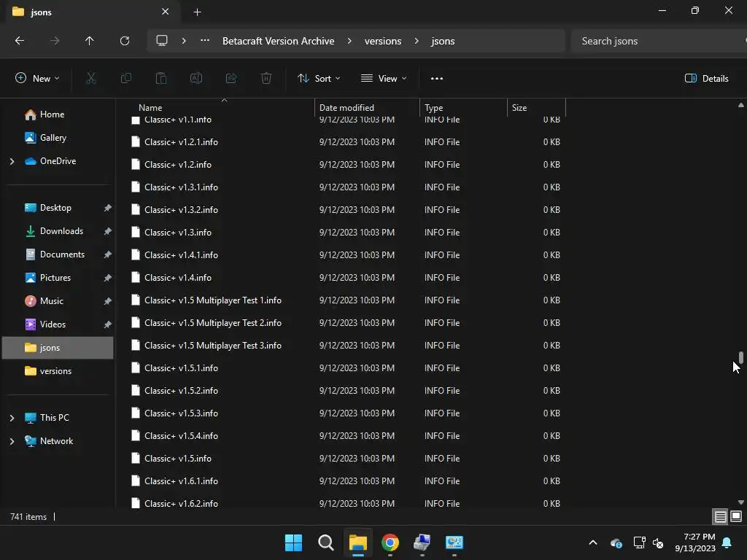Select Classic+ v1.5 Multiplayer Test 2.info
The width and height of the screenshot is (747, 560).
pos(347,323)
